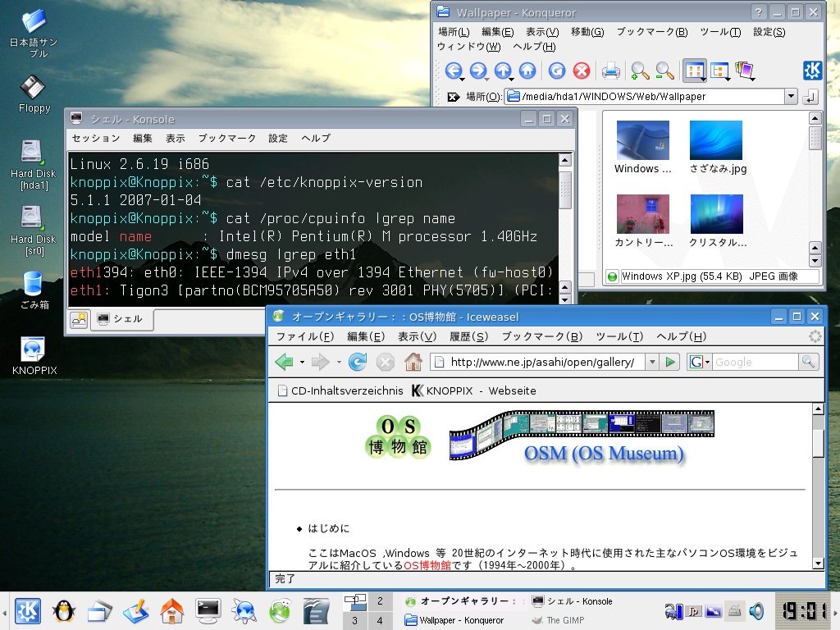
Task: Go to home page in Iceweasel
Action: (x=413, y=362)
